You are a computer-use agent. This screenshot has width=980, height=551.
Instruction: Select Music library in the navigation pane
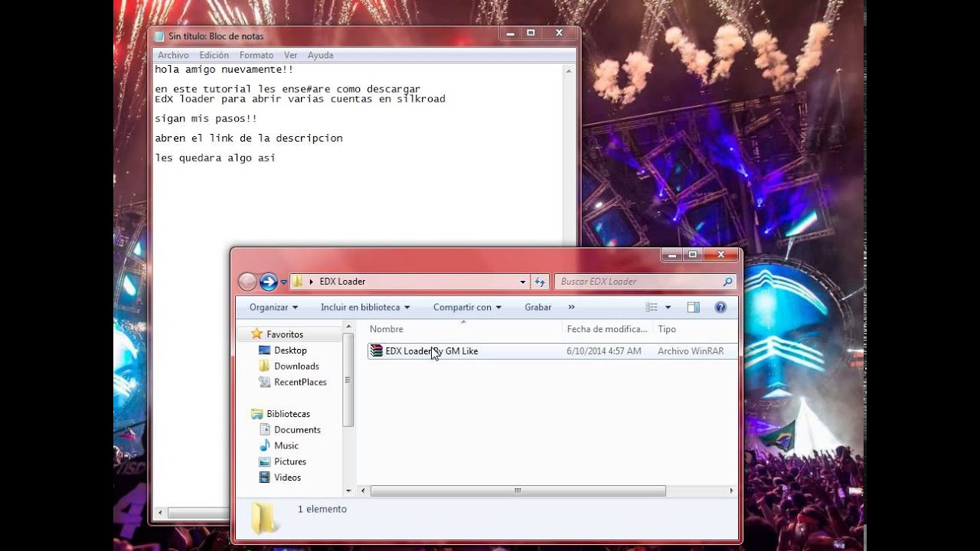[x=286, y=445]
